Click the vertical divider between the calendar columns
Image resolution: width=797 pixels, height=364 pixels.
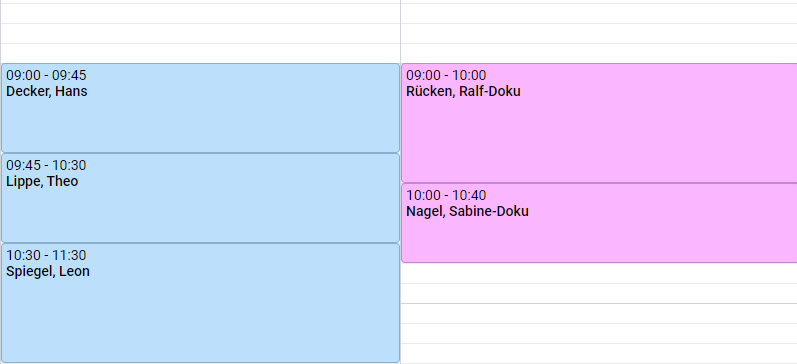click(401, 182)
